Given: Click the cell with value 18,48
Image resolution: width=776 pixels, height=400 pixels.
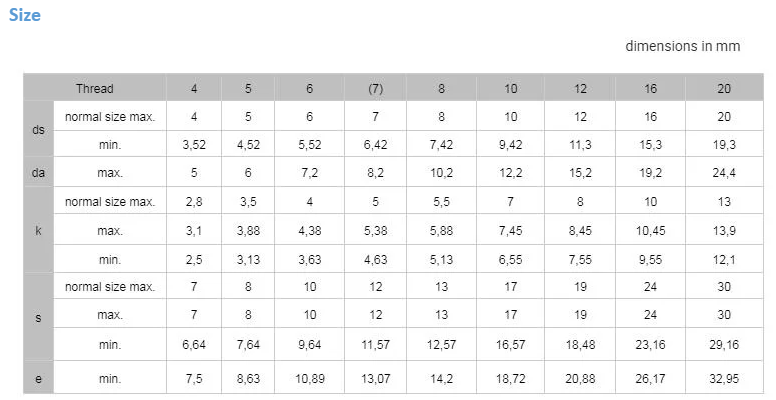Looking at the screenshot, I should (580, 345).
